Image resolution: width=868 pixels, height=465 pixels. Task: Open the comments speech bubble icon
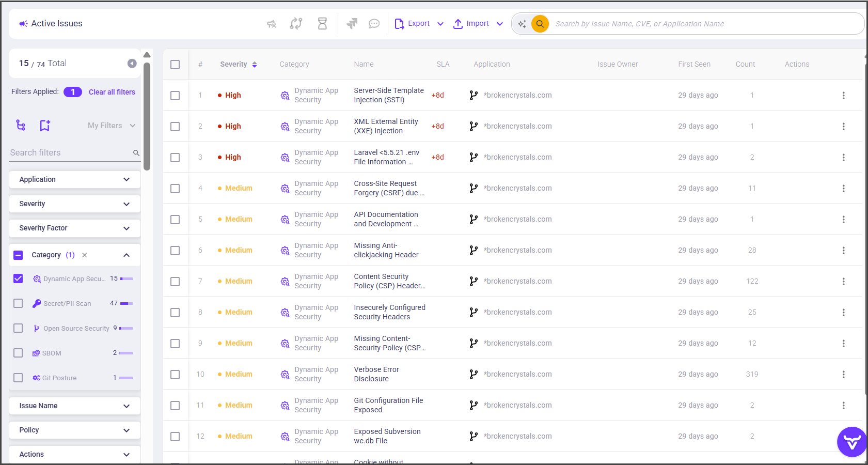click(374, 24)
